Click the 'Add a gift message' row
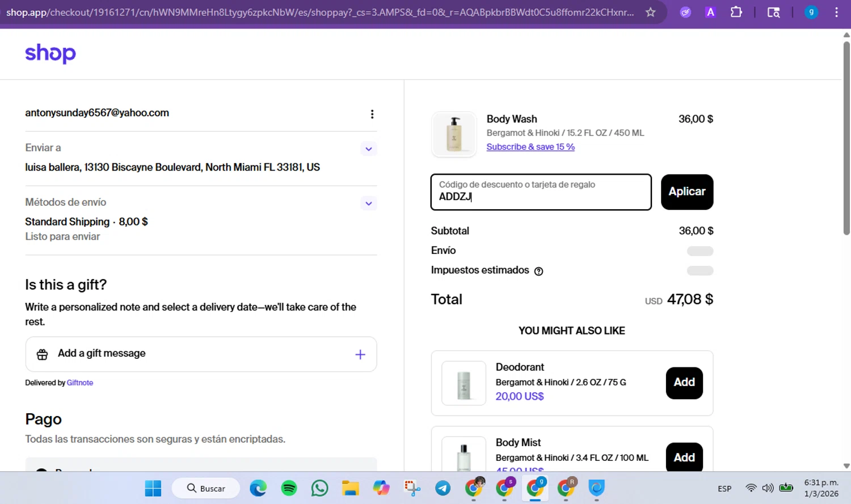851x504 pixels. pos(201,354)
